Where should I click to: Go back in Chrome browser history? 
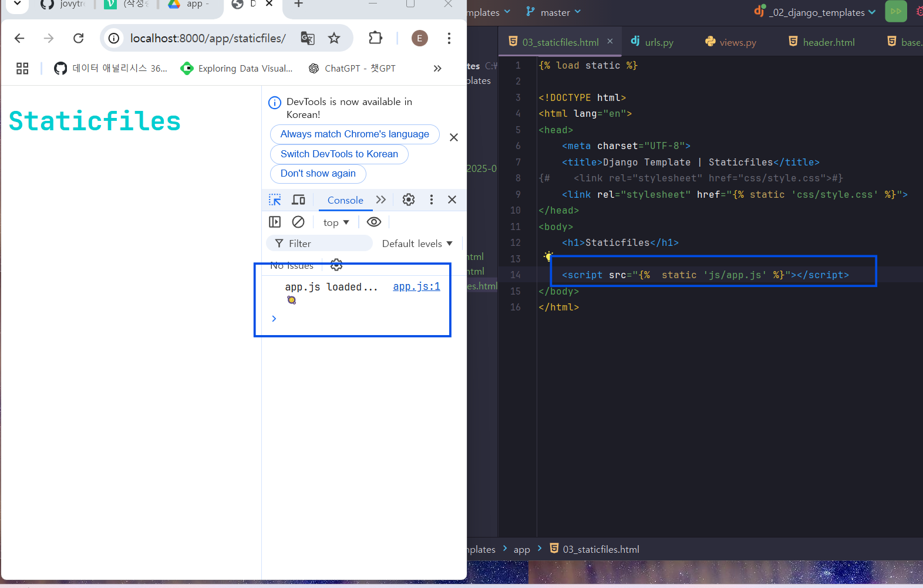coord(19,38)
